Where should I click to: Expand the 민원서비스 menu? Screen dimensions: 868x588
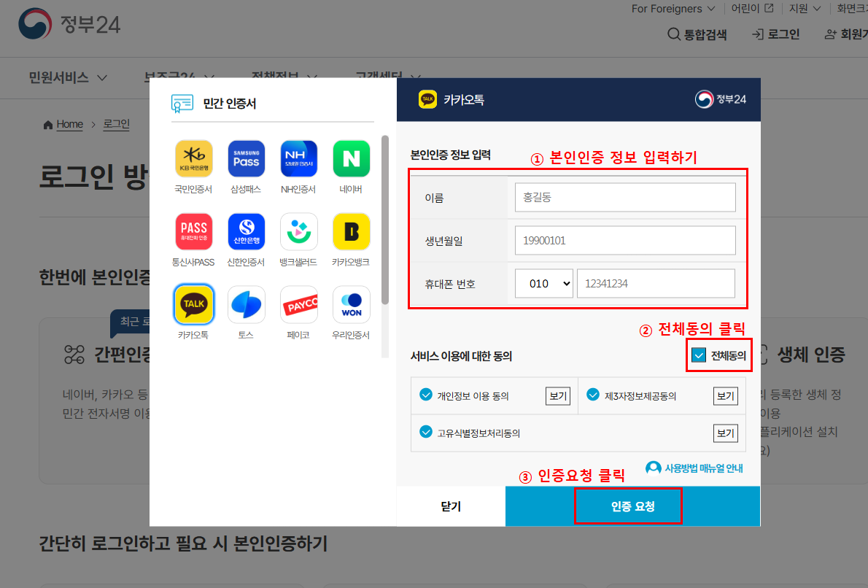click(x=68, y=77)
